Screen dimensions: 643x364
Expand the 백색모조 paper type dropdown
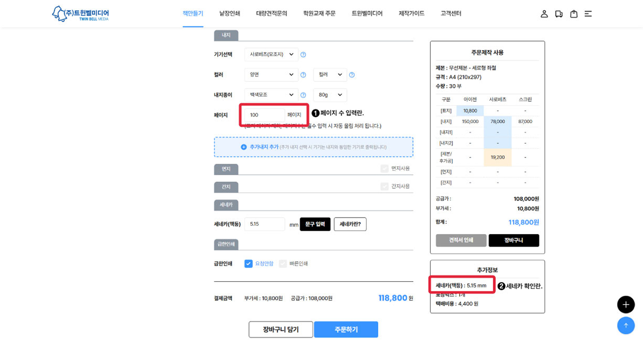[x=271, y=95]
